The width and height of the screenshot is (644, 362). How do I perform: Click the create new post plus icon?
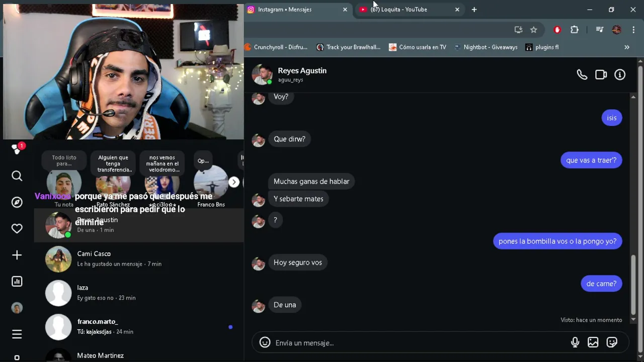coord(17,255)
